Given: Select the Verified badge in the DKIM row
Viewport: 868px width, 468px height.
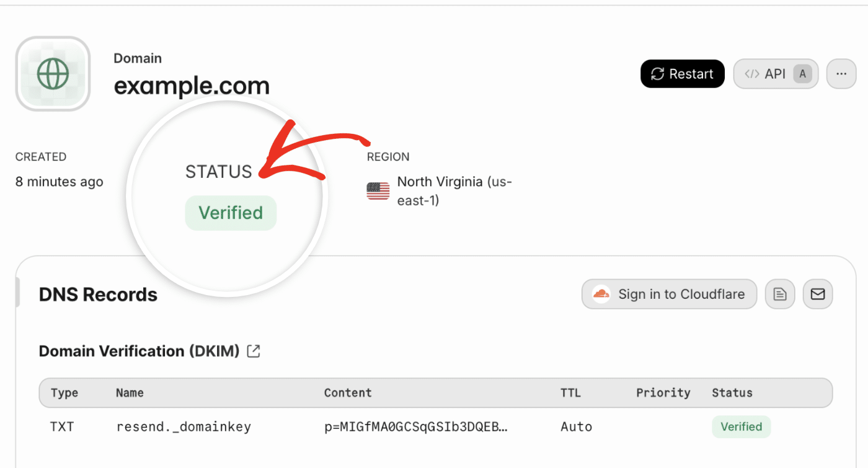Looking at the screenshot, I should [741, 426].
